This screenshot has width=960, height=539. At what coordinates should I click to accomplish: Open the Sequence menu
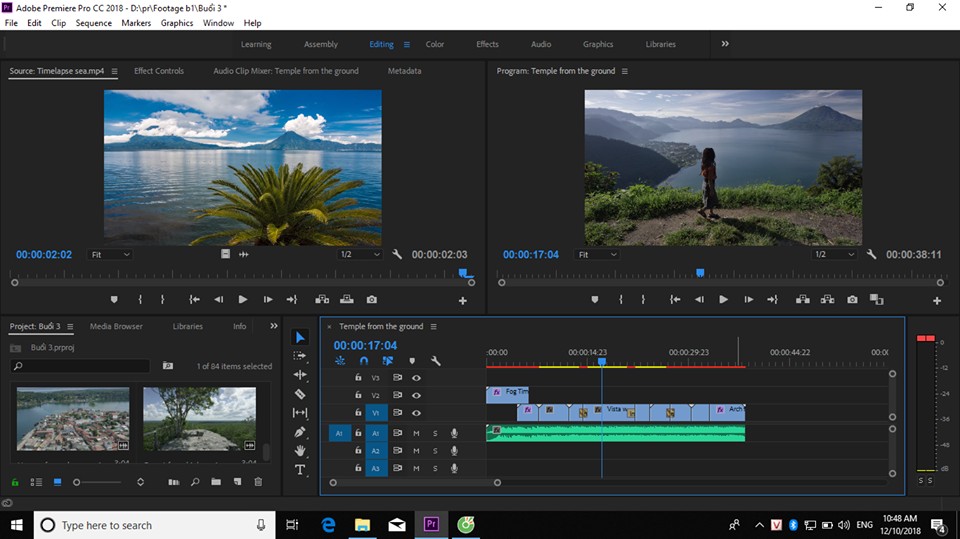94,23
